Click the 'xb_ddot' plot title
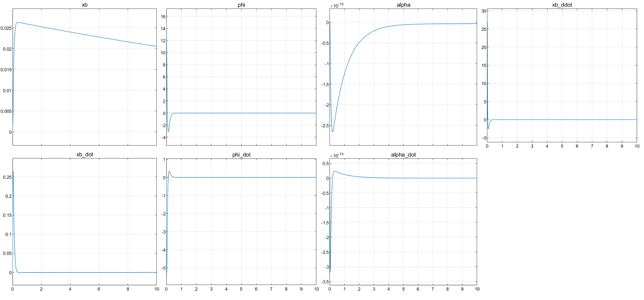Viewport: 644px width, 300px height. click(x=562, y=5)
